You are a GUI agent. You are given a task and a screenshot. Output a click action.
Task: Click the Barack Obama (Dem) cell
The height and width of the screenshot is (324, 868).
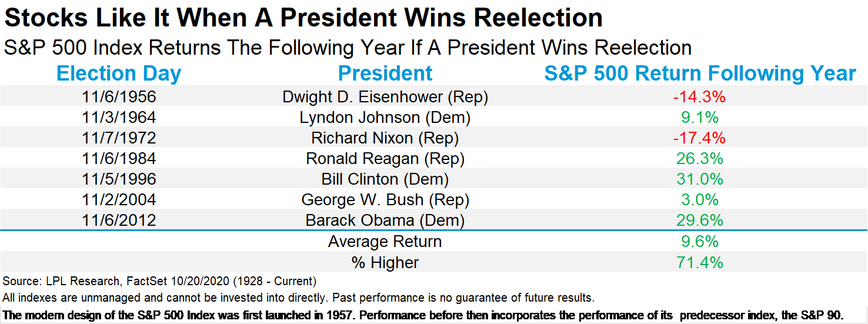pos(385,221)
